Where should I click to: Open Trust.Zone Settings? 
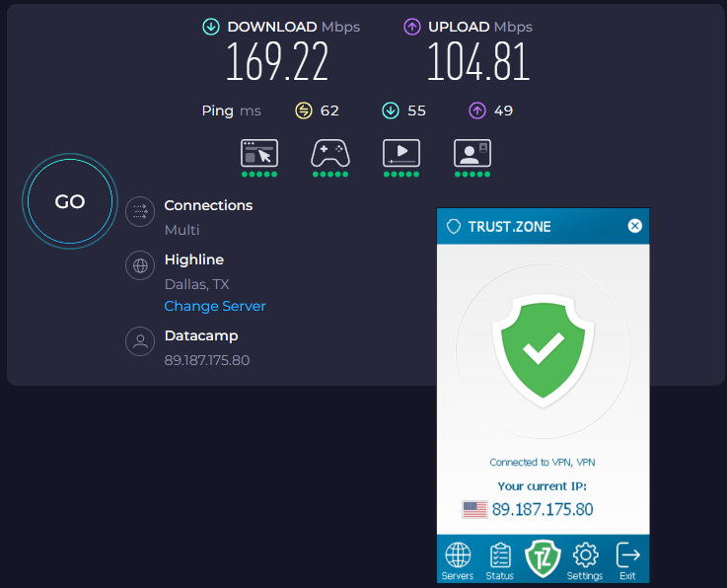(585, 560)
